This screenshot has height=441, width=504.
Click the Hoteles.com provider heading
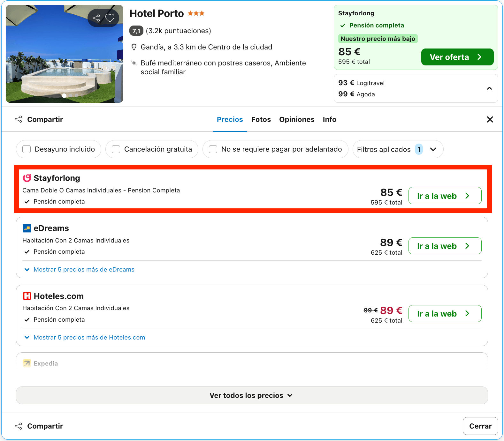(59, 296)
